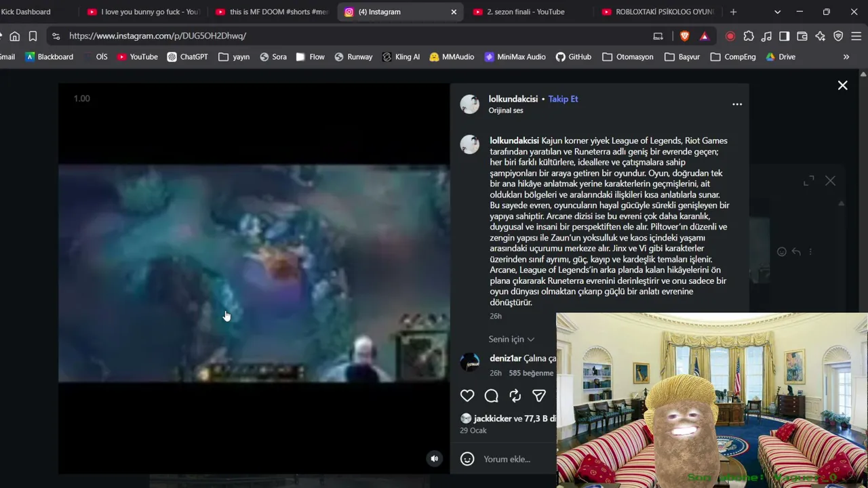The width and height of the screenshot is (868, 488).
Task: View site settings icon in the address bar
Action: (56, 36)
